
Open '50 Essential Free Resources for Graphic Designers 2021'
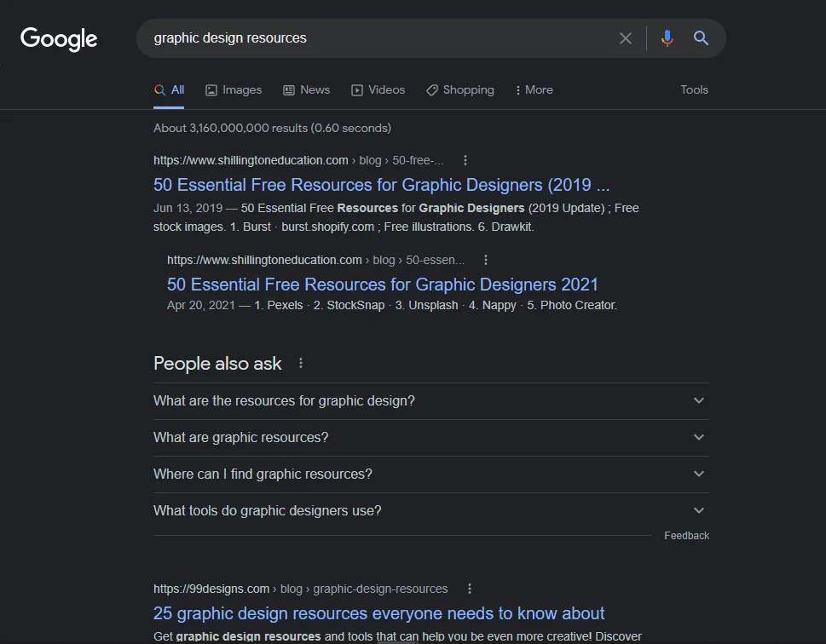click(381, 284)
